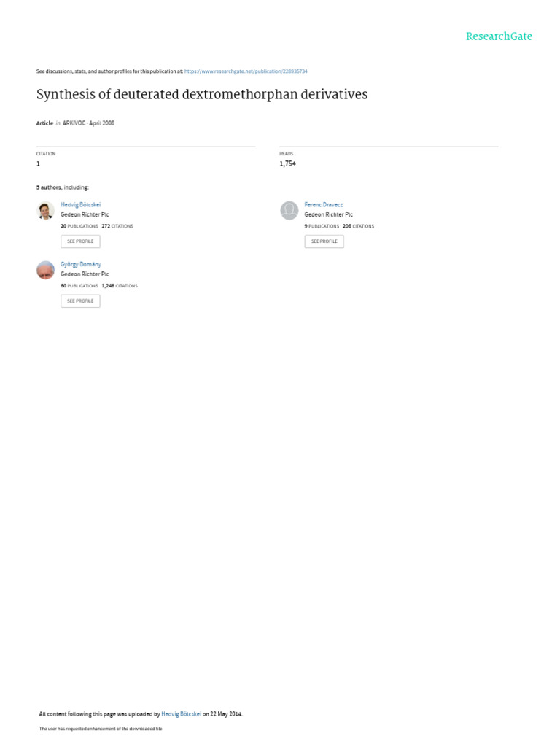Open Hedvig Bölcskei author name link in authors list
Viewport: 560px width, 747px height.
tap(80, 205)
